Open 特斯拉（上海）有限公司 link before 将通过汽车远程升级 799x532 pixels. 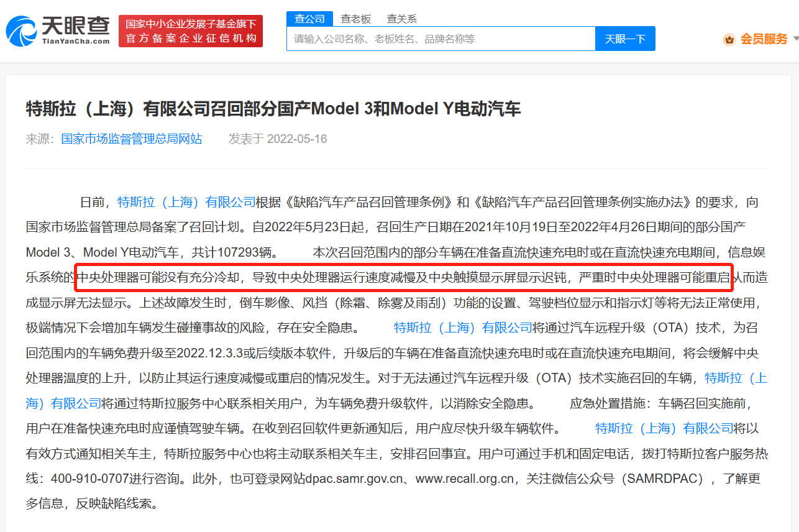point(463,328)
